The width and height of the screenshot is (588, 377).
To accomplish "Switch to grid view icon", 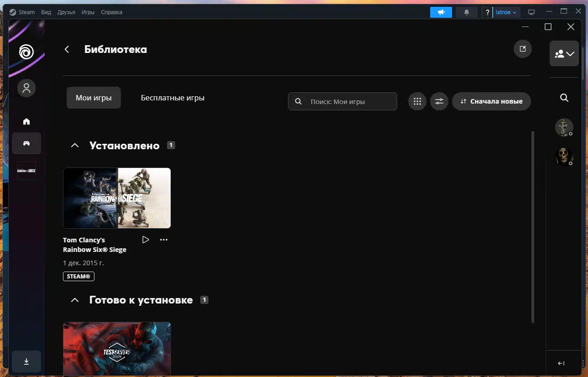I will tap(417, 101).
